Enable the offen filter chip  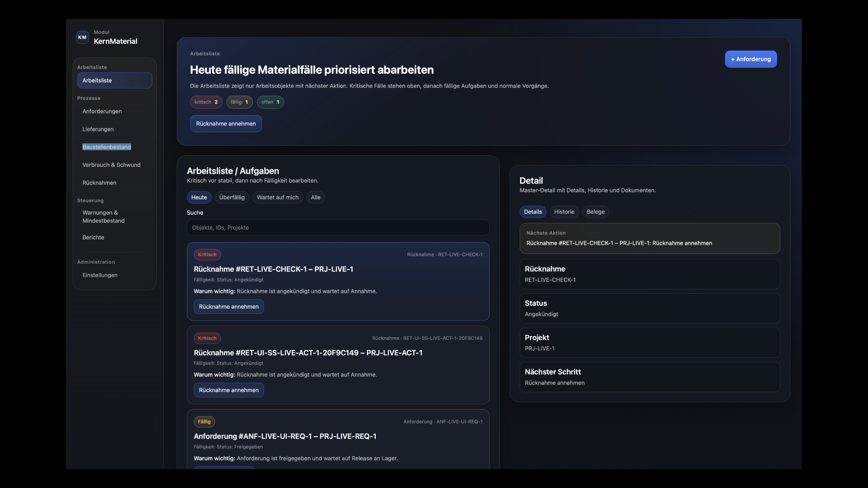tap(270, 102)
